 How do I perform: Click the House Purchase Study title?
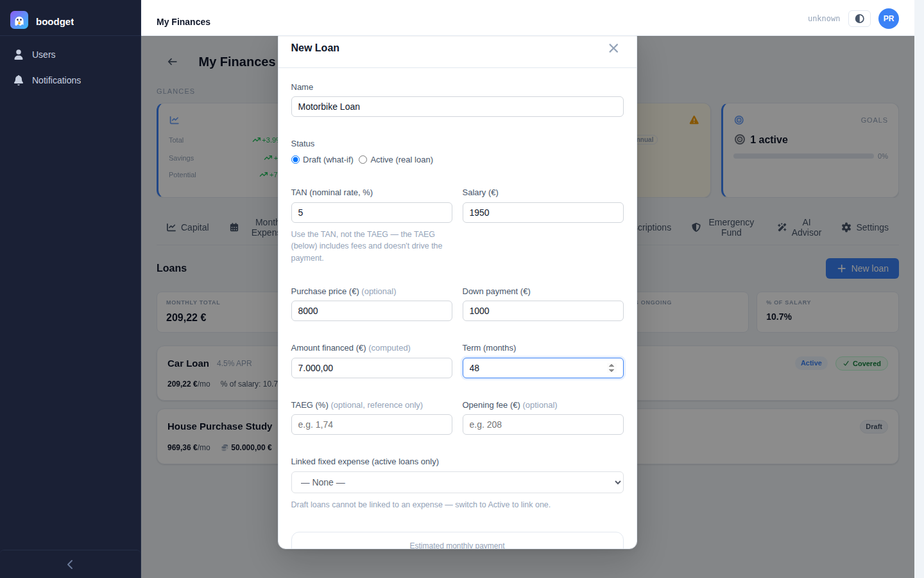click(x=220, y=426)
